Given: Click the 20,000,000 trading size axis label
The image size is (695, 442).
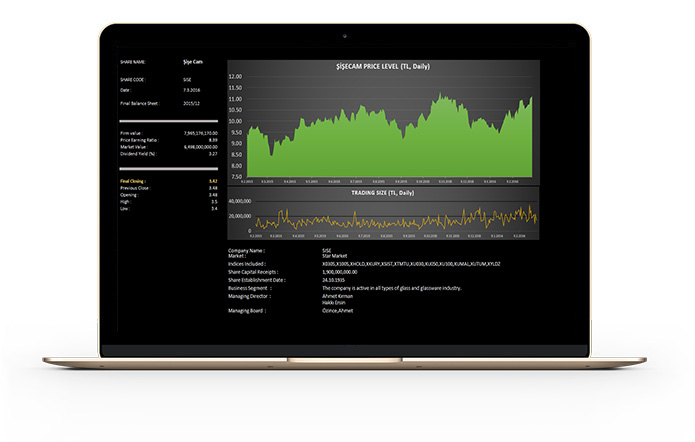Looking at the screenshot, I should pos(240,216).
